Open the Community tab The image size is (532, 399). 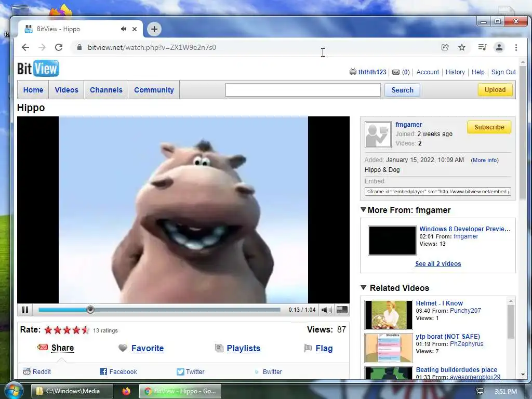[154, 90]
